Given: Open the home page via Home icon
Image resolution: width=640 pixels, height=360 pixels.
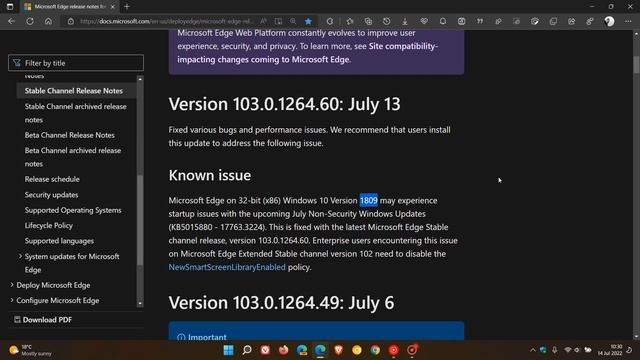Looking at the screenshot, I should pos(48,21).
